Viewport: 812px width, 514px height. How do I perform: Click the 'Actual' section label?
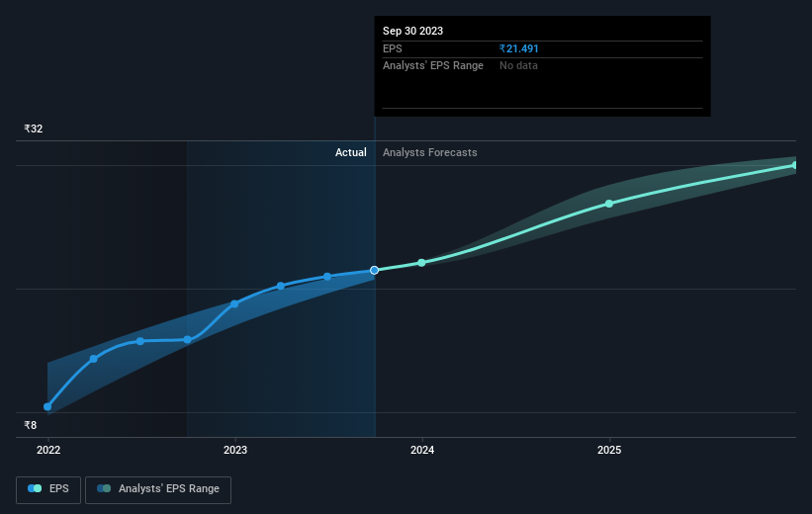(350, 152)
